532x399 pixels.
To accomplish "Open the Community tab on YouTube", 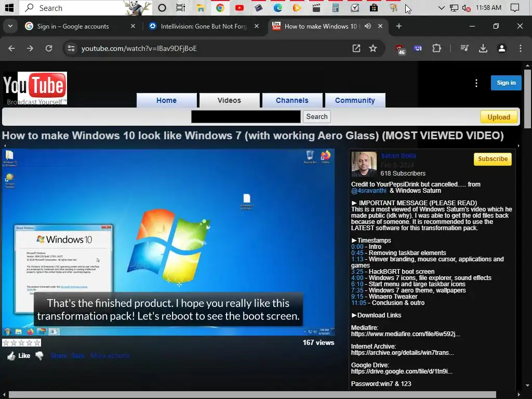I will [x=355, y=100].
